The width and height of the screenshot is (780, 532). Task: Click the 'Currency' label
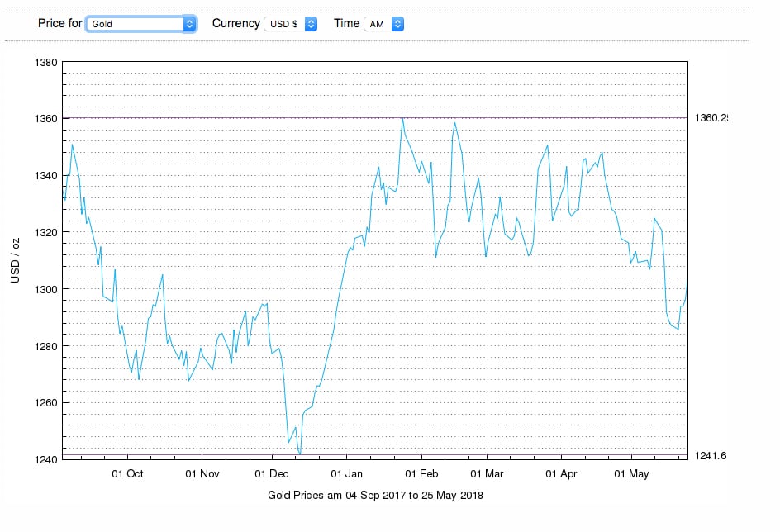pyautogui.click(x=235, y=23)
